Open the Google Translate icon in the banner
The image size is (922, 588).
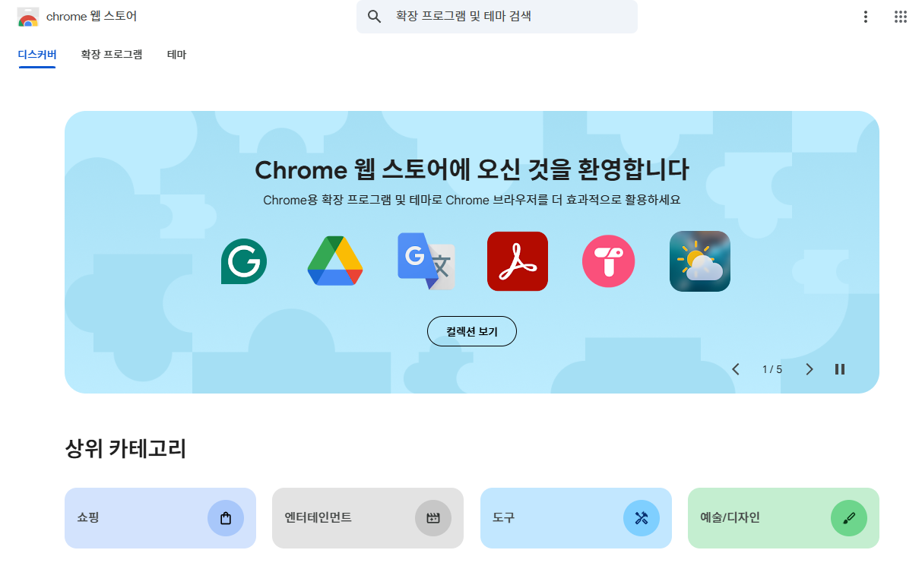click(x=426, y=261)
